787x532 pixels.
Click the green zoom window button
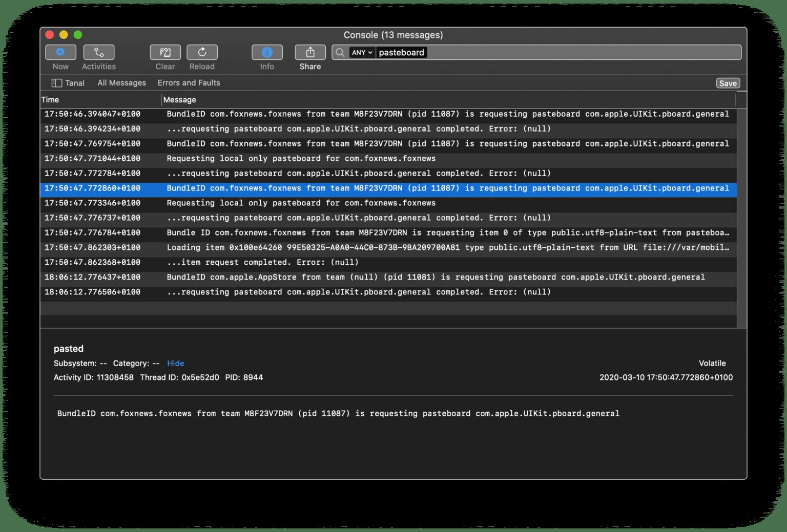click(78, 35)
